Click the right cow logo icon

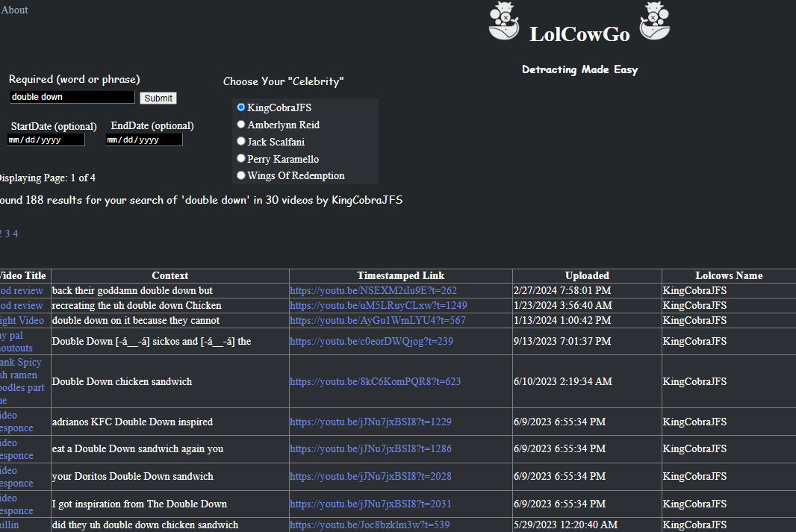[655, 21]
